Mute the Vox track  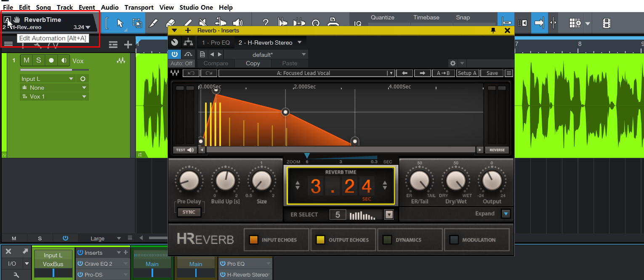point(27,60)
